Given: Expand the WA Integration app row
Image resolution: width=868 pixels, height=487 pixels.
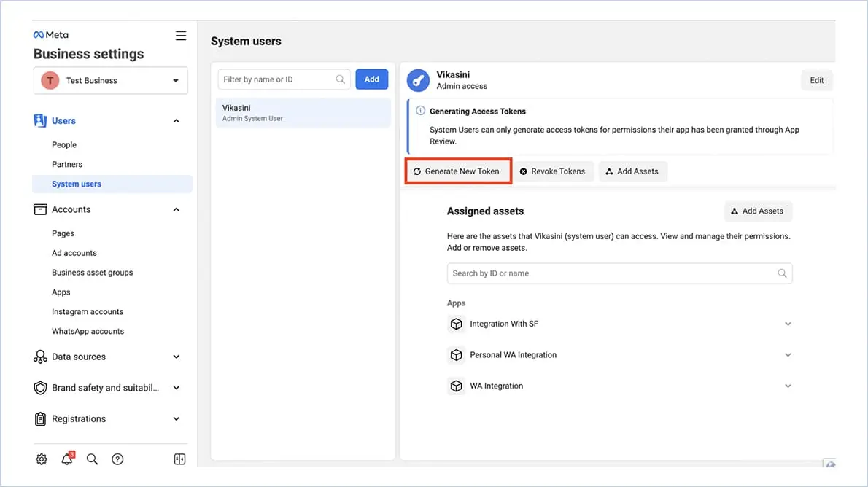Looking at the screenshot, I should coord(788,386).
